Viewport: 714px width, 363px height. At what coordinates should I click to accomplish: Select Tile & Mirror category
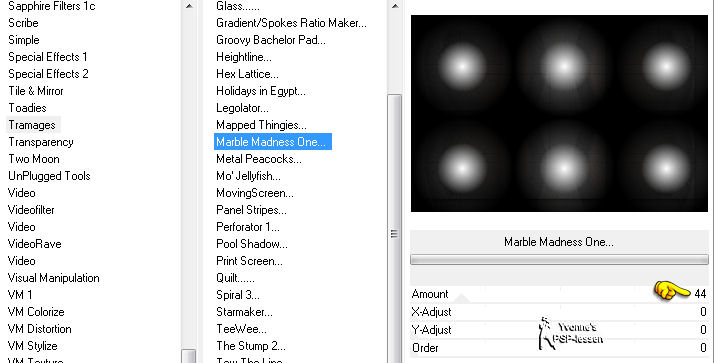36,91
